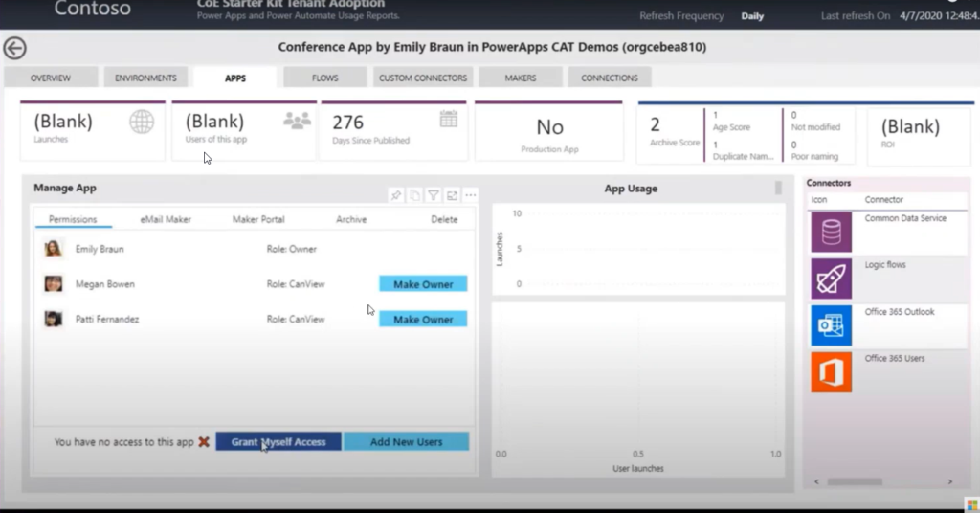Switch to the Overview tab
This screenshot has height=513, width=980.
point(51,78)
